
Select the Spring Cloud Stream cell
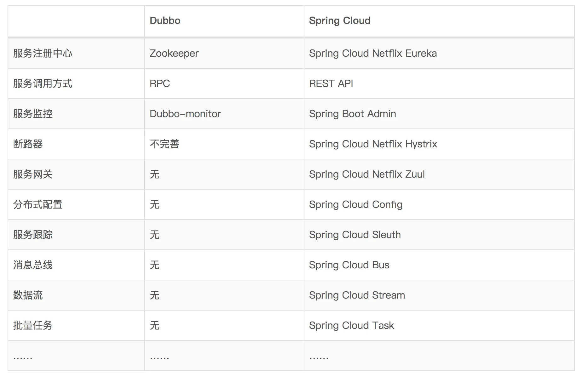[357, 295]
